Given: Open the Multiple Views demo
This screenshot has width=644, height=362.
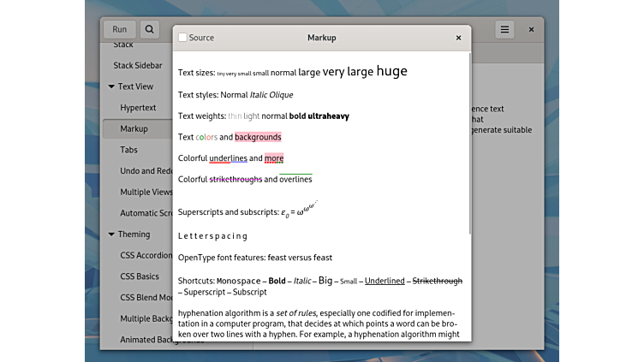Looking at the screenshot, I should click(146, 192).
